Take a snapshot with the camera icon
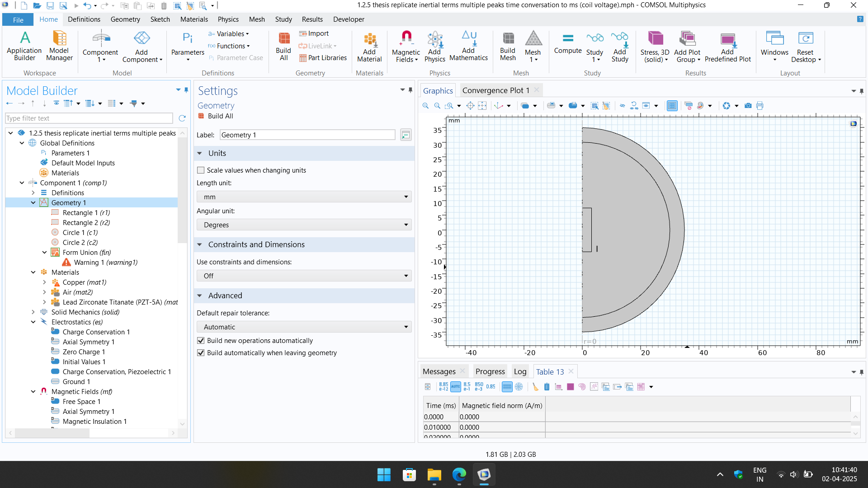Image resolution: width=868 pixels, height=488 pixels. point(748,106)
